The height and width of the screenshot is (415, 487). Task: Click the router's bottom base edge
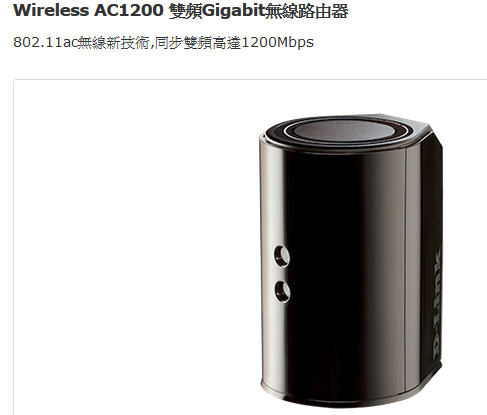tap(333, 398)
